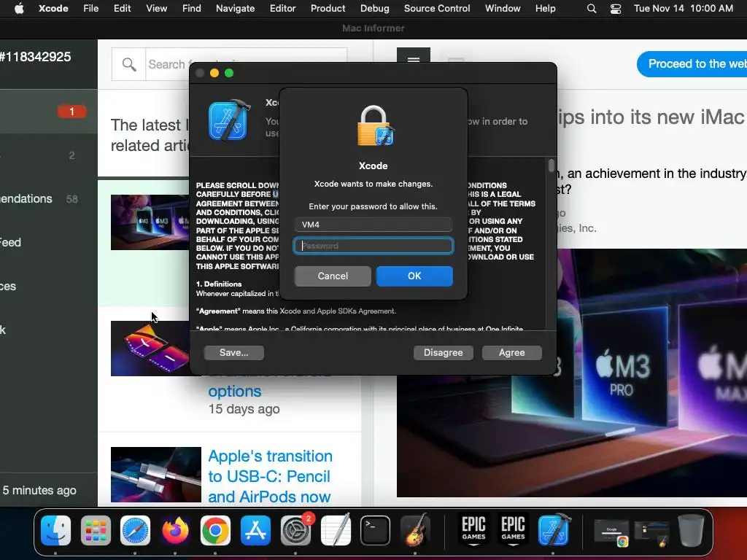Image resolution: width=747 pixels, height=560 pixels.
Task: Click the Xcode hammer icon in license window
Action: pos(229,121)
